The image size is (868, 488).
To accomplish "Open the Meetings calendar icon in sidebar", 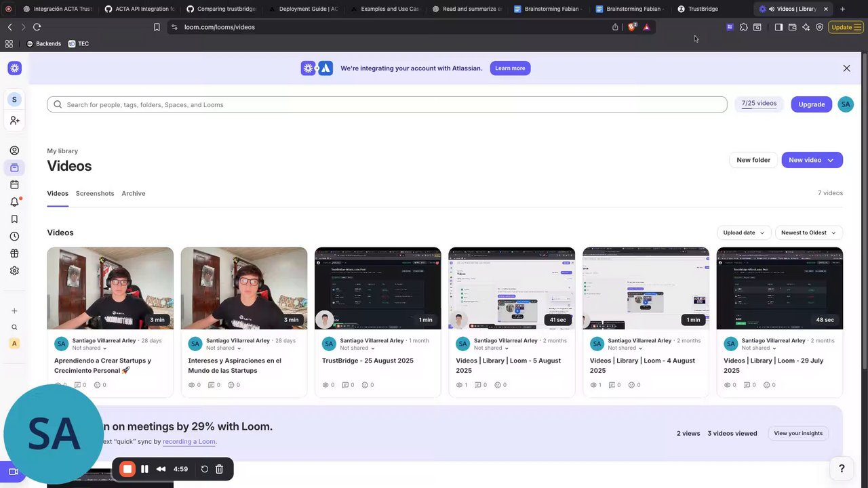I will [14, 184].
